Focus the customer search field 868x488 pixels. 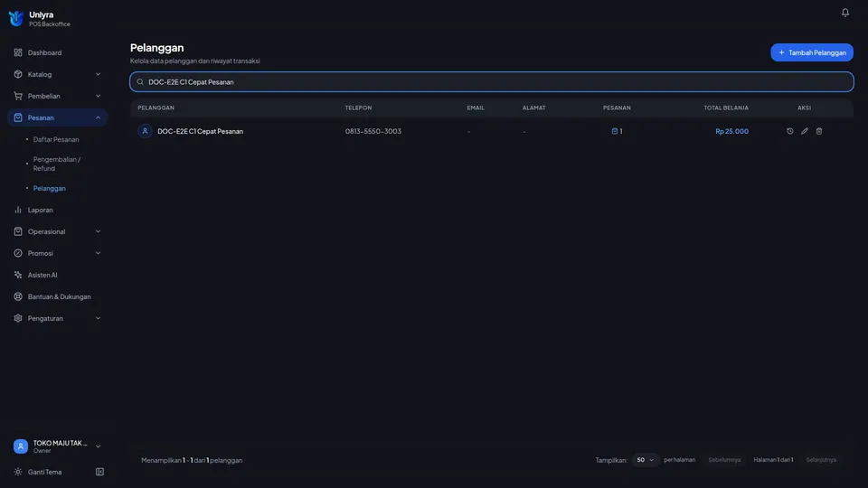point(492,82)
